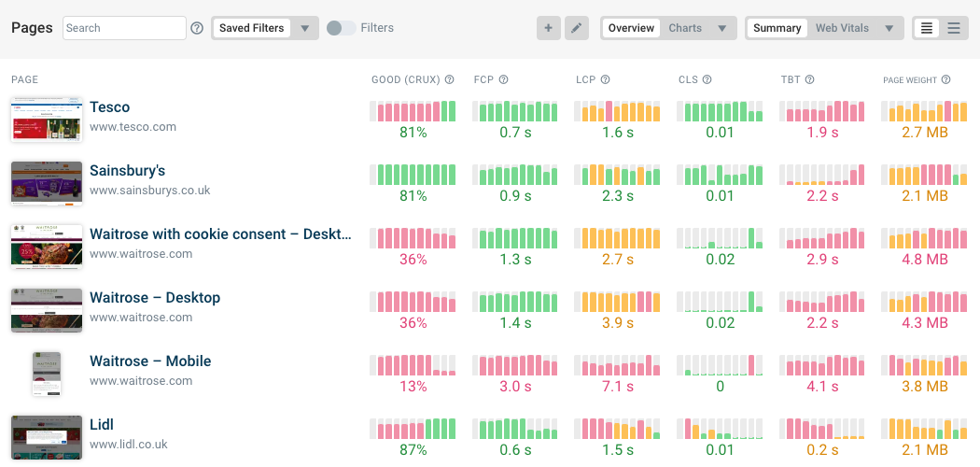Screen dimensions: 980x467
Task: Toggle the Filters switch
Action: coord(342,28)
